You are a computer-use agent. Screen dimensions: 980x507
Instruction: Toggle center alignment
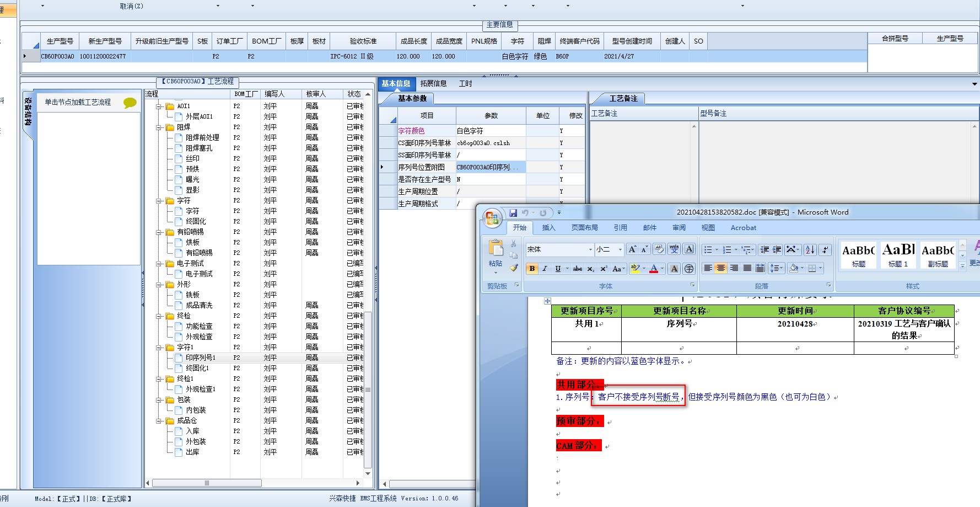tap(721, 268)
